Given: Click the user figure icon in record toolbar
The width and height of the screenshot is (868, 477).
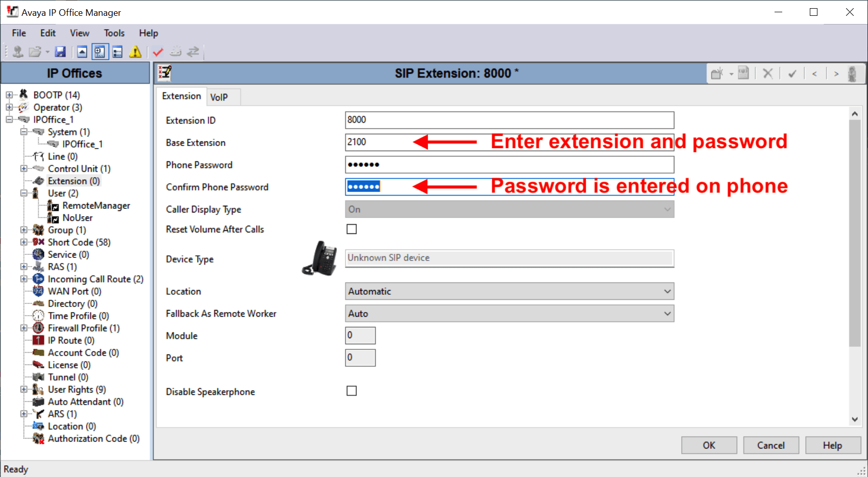Looking at the screenshot, I should [852, 74].
